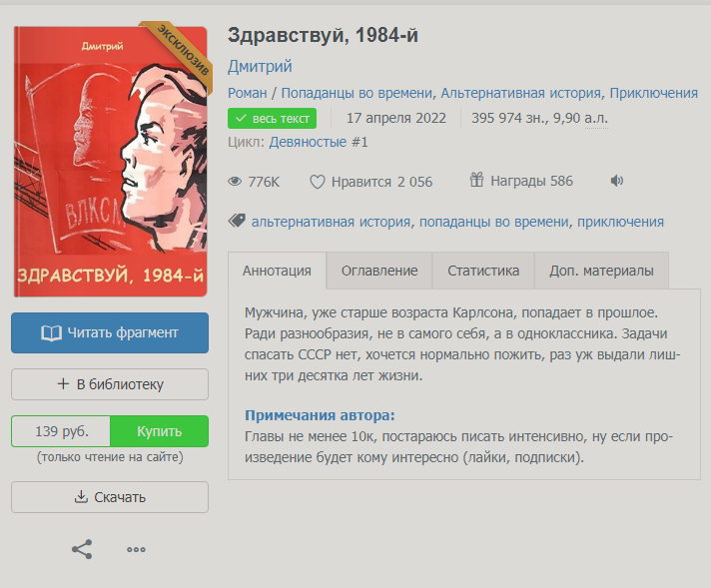This screenshot has width=711, height=588.
Task: Click the gift icon next to Награды
Action: [x=476, y=180]
